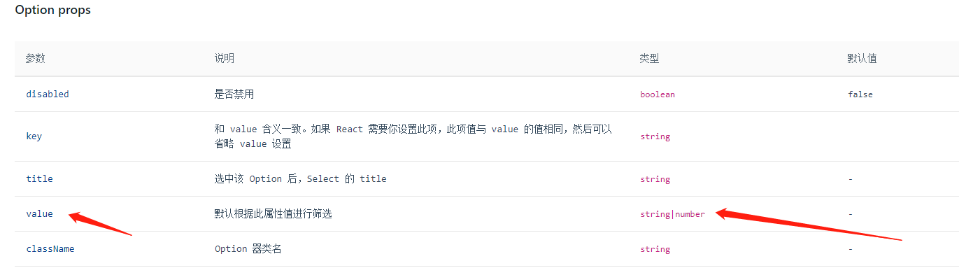Click the className prop name

coord(50,248)
